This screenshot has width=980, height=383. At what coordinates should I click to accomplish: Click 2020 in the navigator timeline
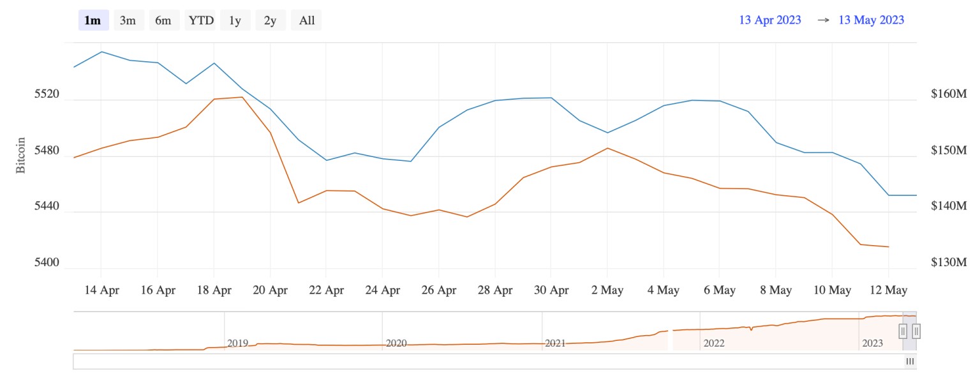pyautogui.click(x=396, y=343)
